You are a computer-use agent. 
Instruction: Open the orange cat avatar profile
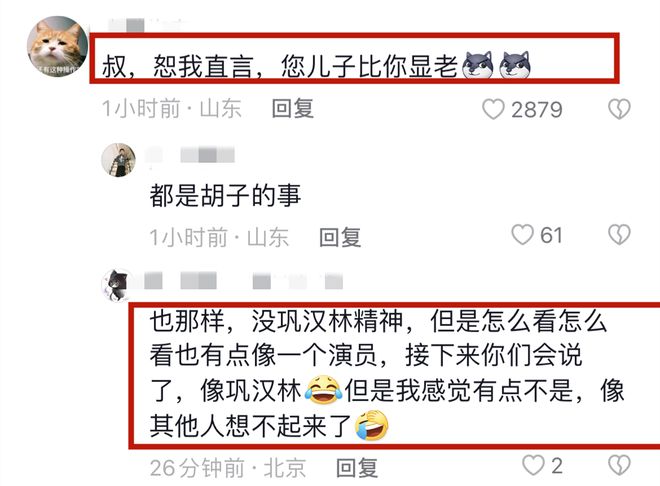coord(58,46)
